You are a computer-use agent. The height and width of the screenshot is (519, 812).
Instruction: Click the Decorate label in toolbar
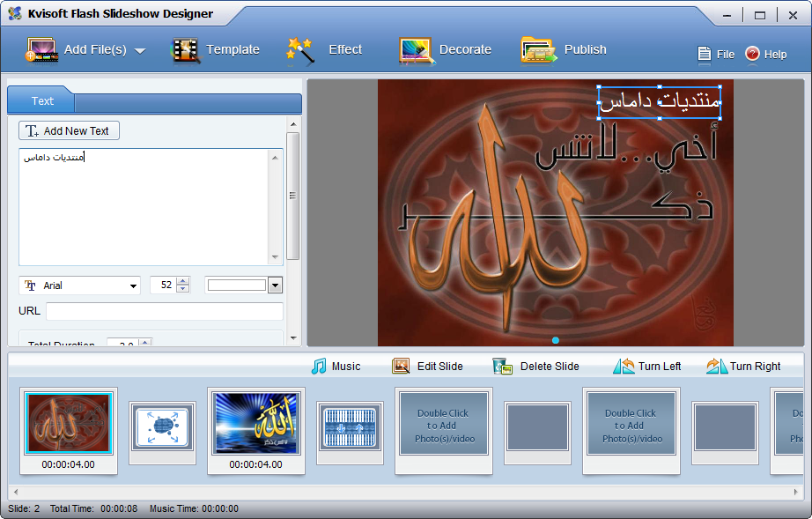point(465,49)
